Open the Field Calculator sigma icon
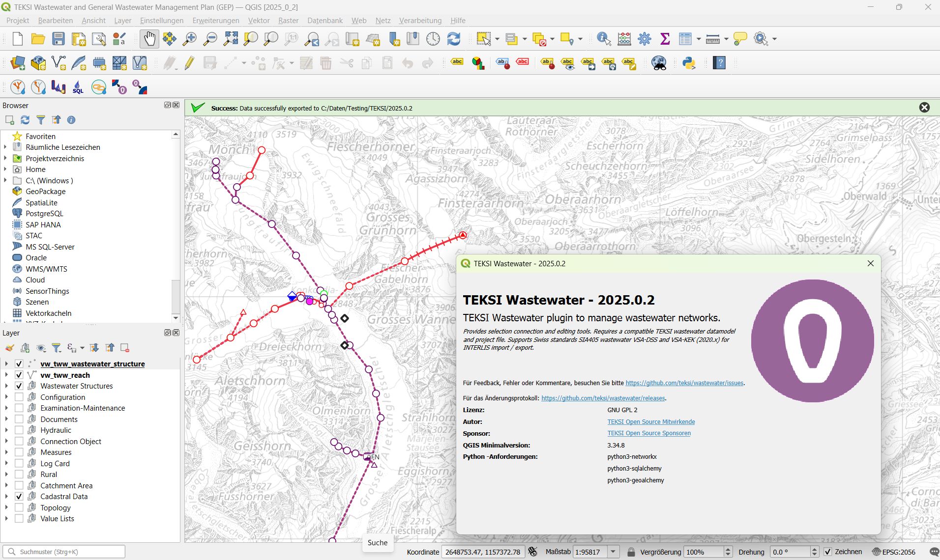The image size is (940, 560). click(x=665, y=39)
